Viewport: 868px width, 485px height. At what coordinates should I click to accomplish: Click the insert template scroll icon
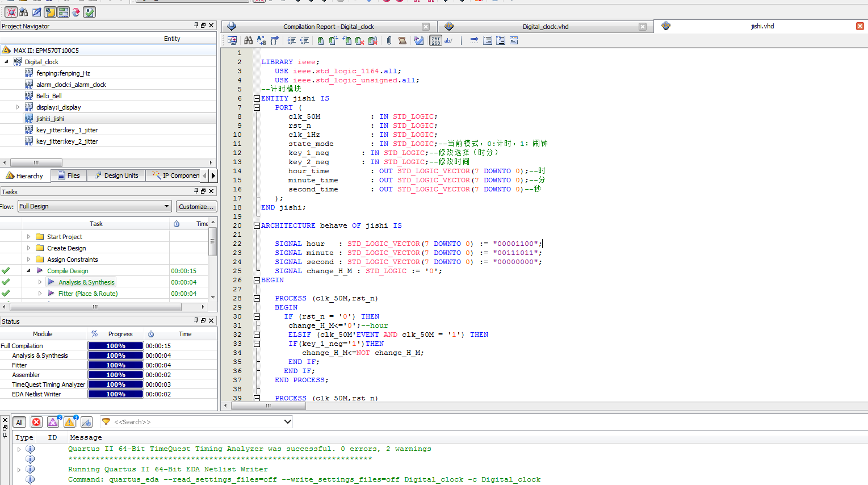[402, 40]
